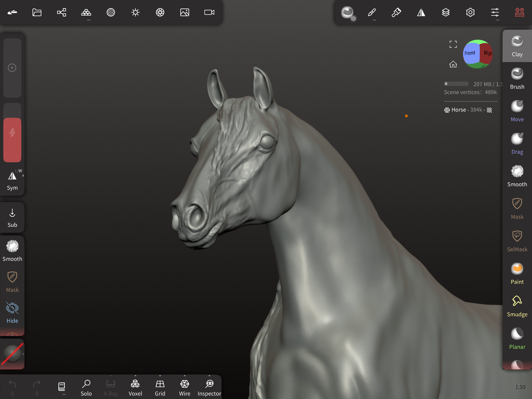The width and height of the screenshot is (532, 399).
Task: Toggle the Grid display
Action: 160,388
